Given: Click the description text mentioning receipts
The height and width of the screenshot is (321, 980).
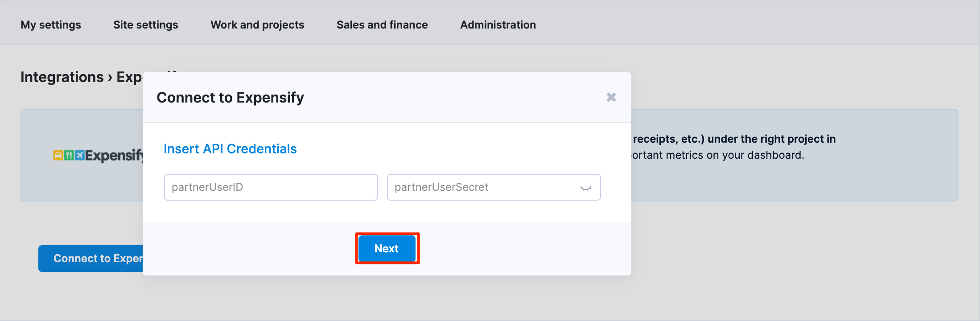Looking at the screenshot, I should 734,147.
